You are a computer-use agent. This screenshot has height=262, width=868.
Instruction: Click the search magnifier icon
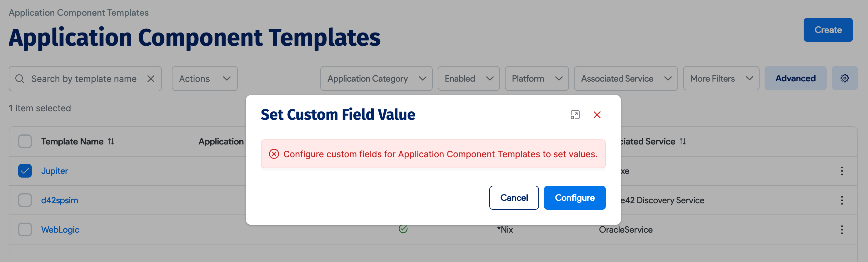point(20,78)
